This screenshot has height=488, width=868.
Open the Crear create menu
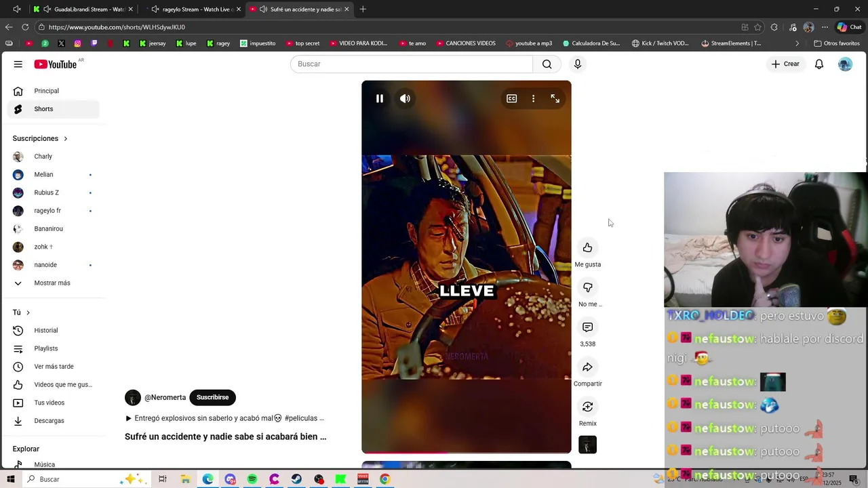point(785,64)
